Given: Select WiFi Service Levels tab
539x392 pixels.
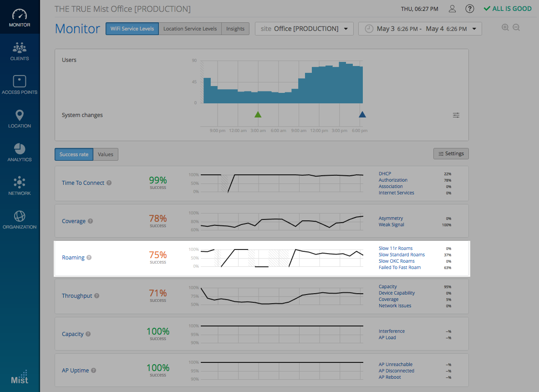Looking at the screenshot, I should (132, 29).
